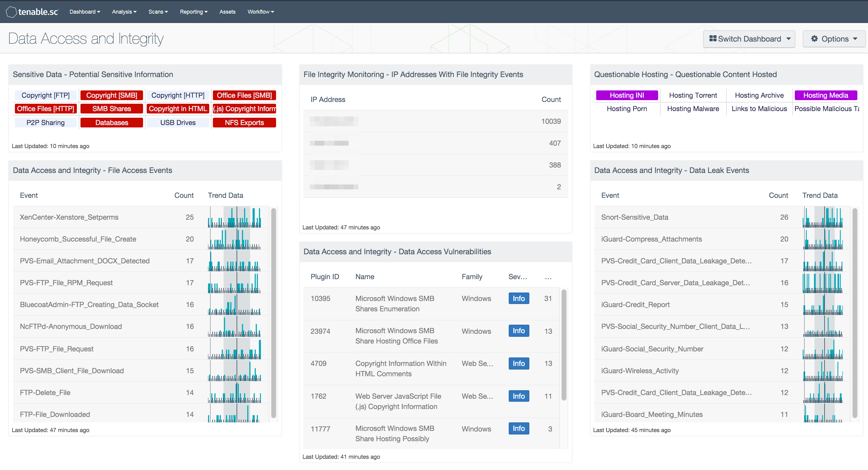The width and height of the screenshot is (868, 470).
Task: Click the XenCenter-Xenstore_Setperms trend sparkline
Action: coord(234,217)
